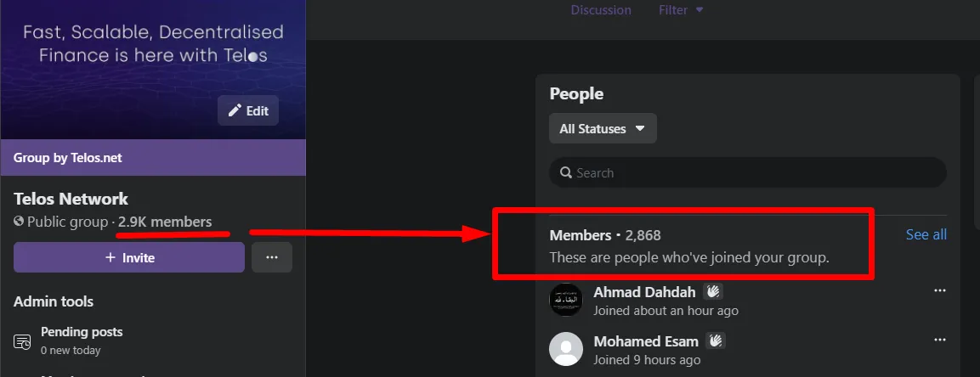Click the Invite button
Viewport: 980px width, 377px height.
tap(128, 257)
